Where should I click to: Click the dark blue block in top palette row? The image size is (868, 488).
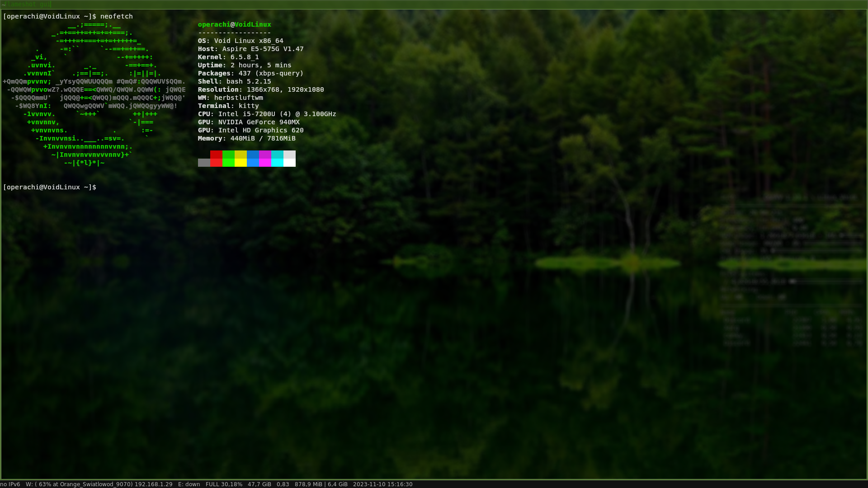(x=253, y=155)
